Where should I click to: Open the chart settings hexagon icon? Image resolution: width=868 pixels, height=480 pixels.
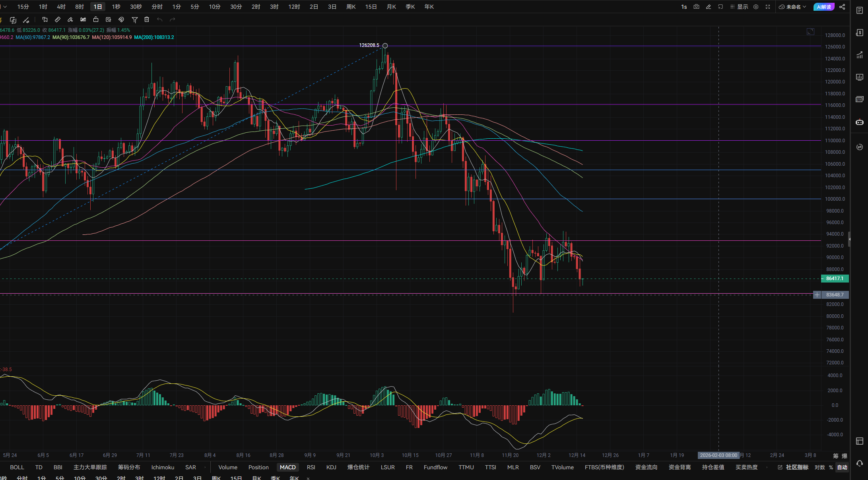[x=756, y=7]
